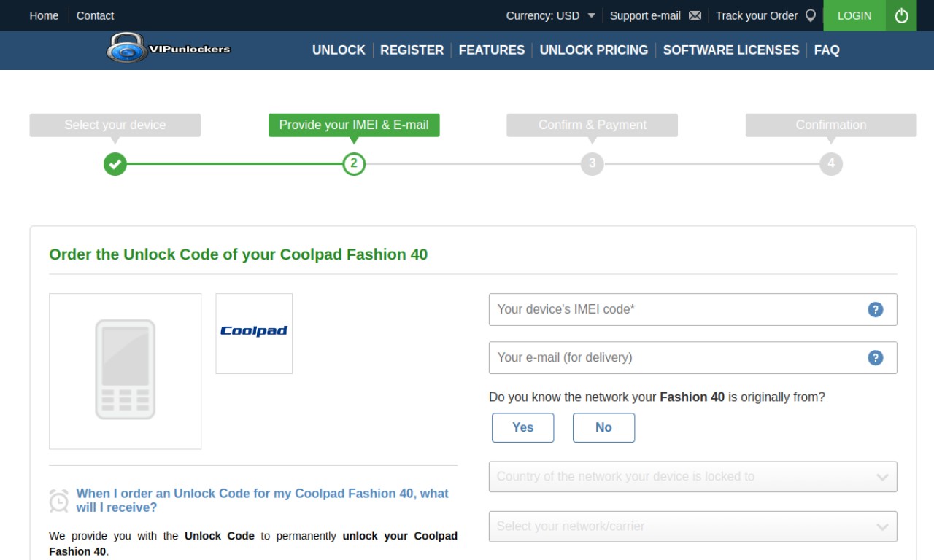Click the green LOGIN button
The height and width of the screenshot is (560, 934).
854,15
